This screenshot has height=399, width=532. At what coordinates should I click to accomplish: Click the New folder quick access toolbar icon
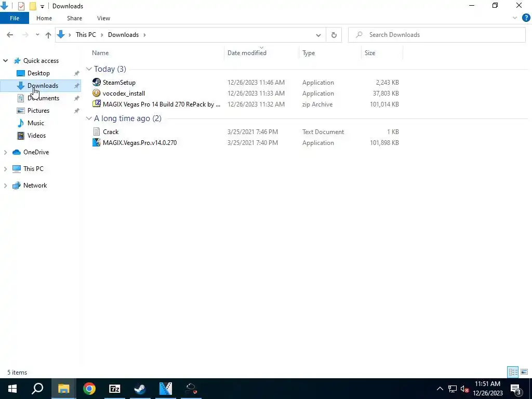33,6
